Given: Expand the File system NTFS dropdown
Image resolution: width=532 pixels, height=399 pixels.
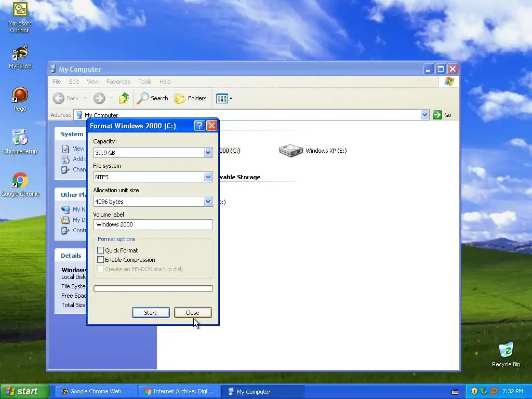Looking at the screenshot, I should (x=208, y=177).
